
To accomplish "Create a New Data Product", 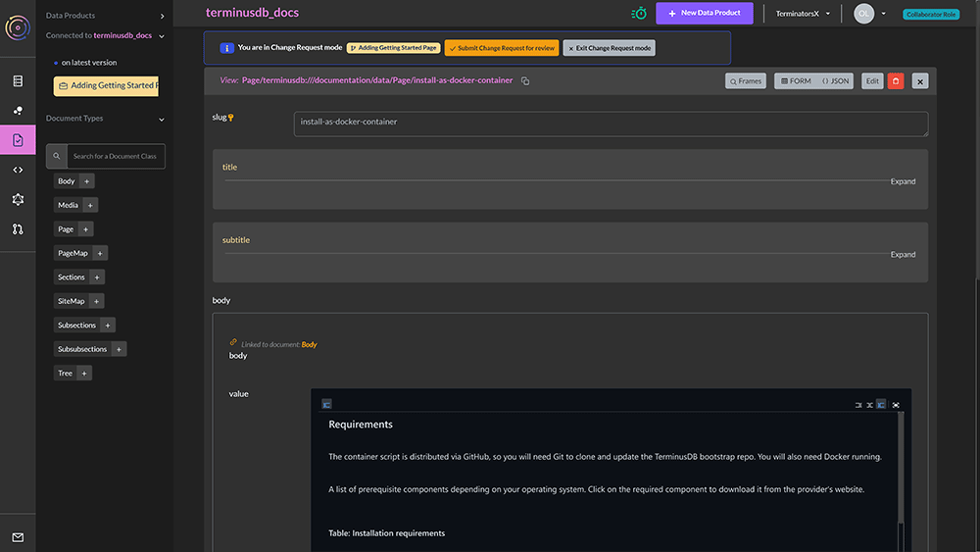I will pyautogui.click(x=705, y=13).
